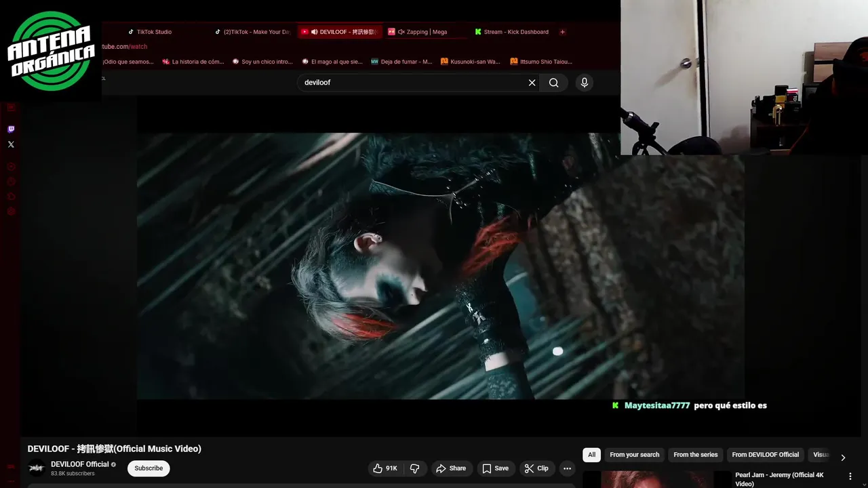Screen dimensions: 868x488
Task: Click video title DEVILOOF Official Music Video
Action: pyautogui.click(x=115, y=449)
